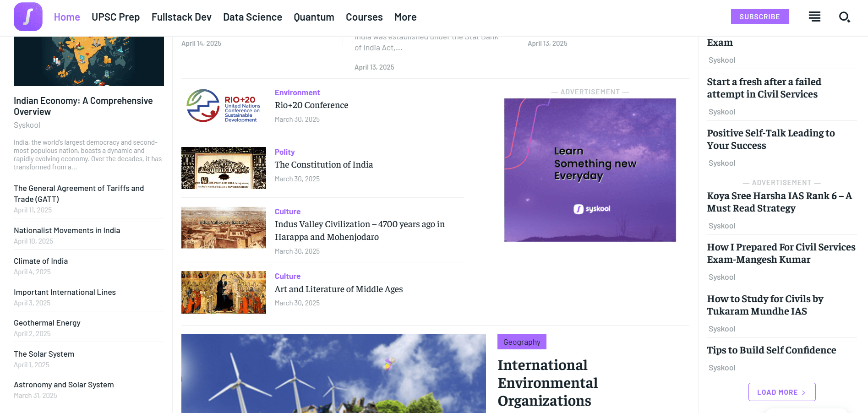The width and height of the screenshot is (868, 413).
Task: Open the hamburger menu
Action: coord(814,16)
